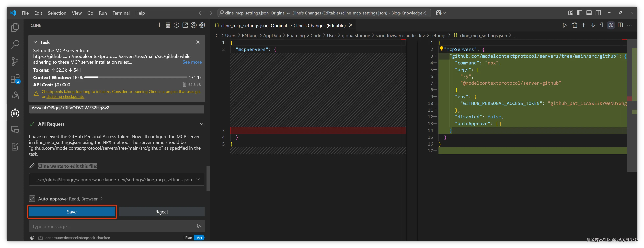
Task: Click Cline's MCP Servers icon
Action: pyautogui.click(x=168, y=25)
